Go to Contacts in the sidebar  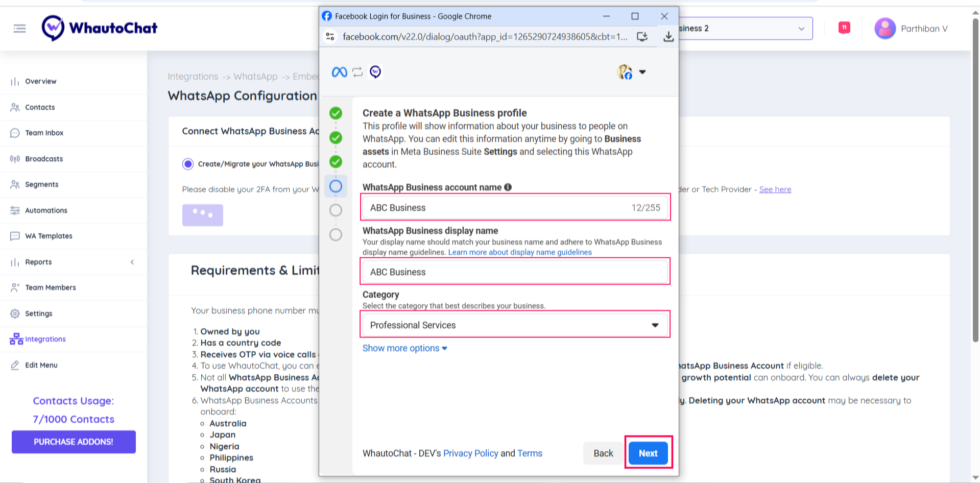click(40, 107)
